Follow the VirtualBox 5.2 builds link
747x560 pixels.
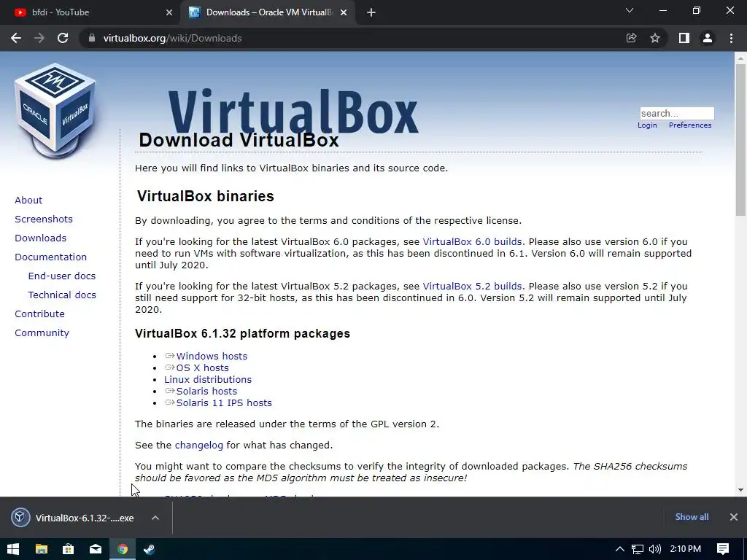(x=472, y=286)
